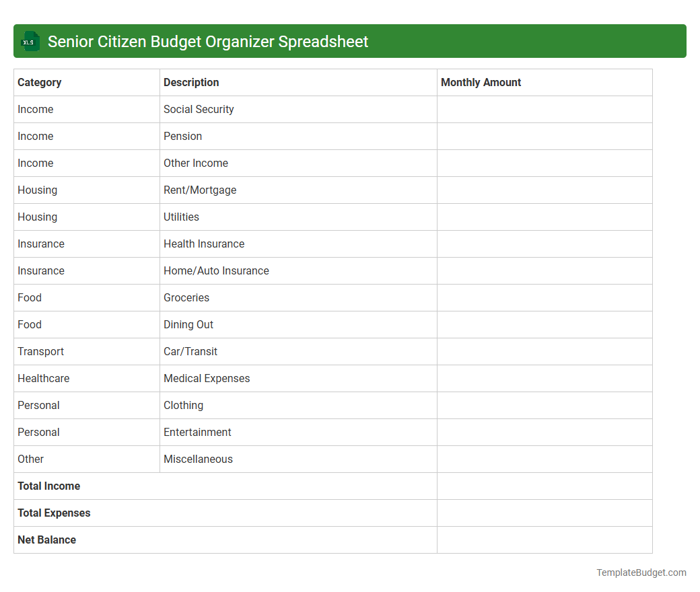Viewport: 700px width, 592px height.
Task: Click the XLS file icon in the header
Action: point(30,41)
